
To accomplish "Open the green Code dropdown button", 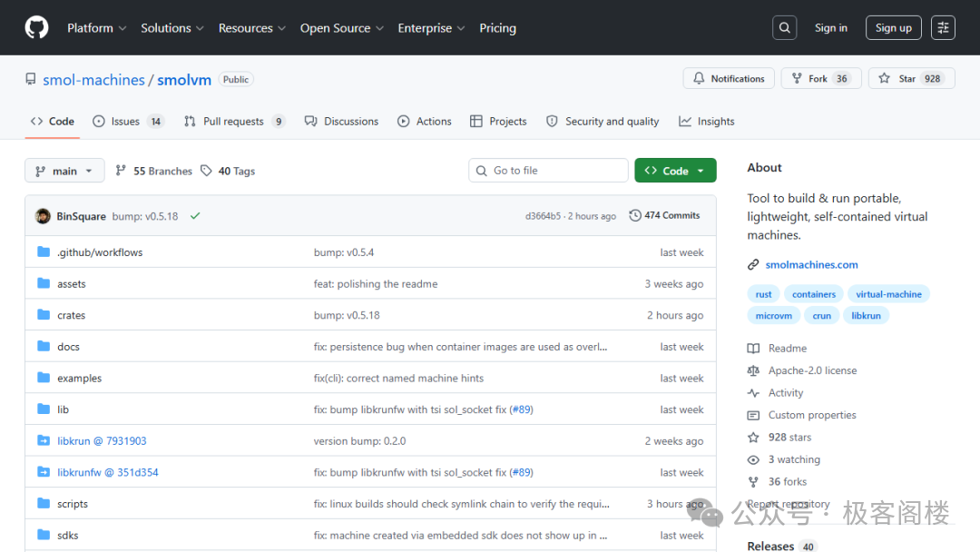I will (675, 171).
